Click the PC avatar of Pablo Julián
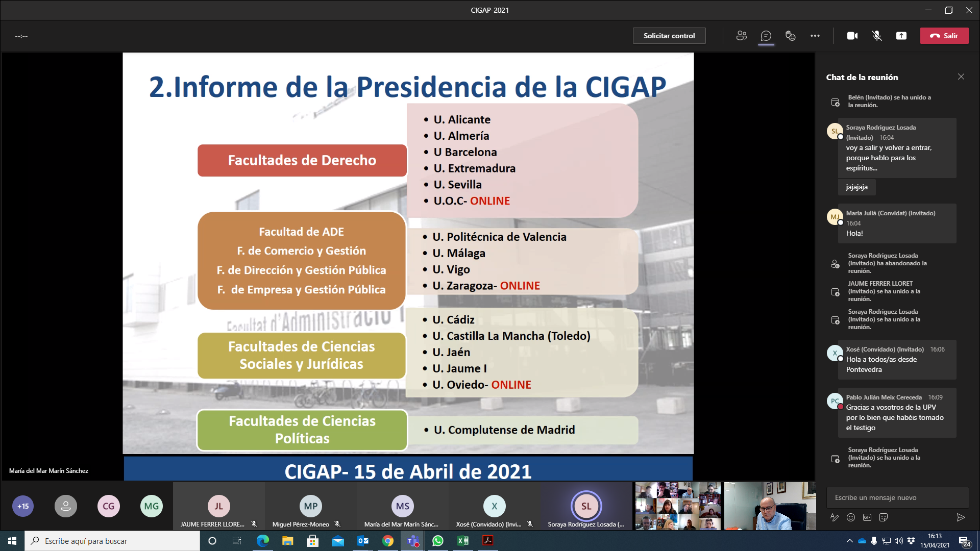 tap(835, 401)
